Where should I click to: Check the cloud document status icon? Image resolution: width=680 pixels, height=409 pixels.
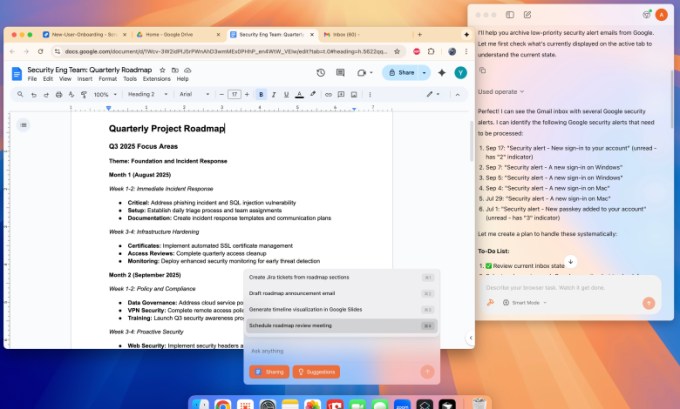[187, 70]
